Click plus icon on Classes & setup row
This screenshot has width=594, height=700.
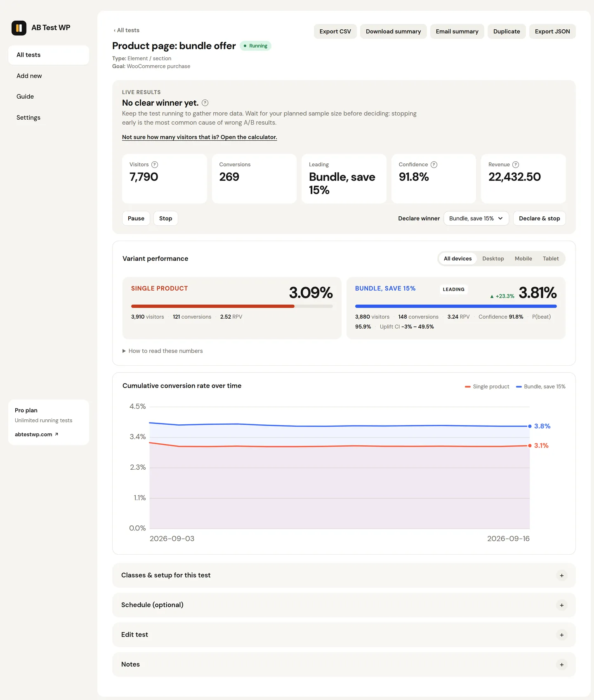[562, 575]
